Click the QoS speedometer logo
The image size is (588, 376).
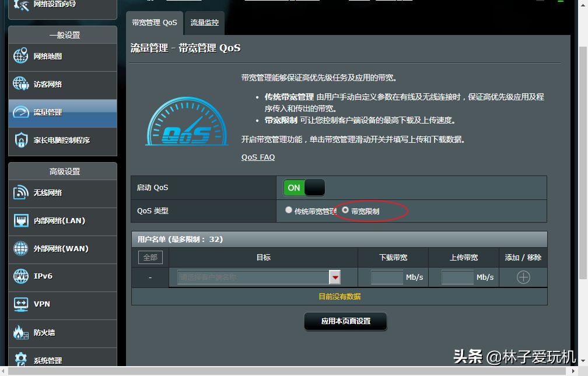click(187, 121)
